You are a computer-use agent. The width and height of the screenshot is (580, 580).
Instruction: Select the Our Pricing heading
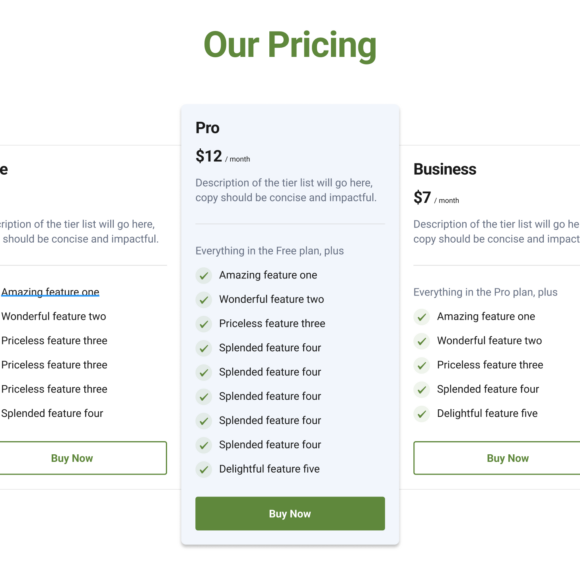pyautogui.click(x=290, y=45)
